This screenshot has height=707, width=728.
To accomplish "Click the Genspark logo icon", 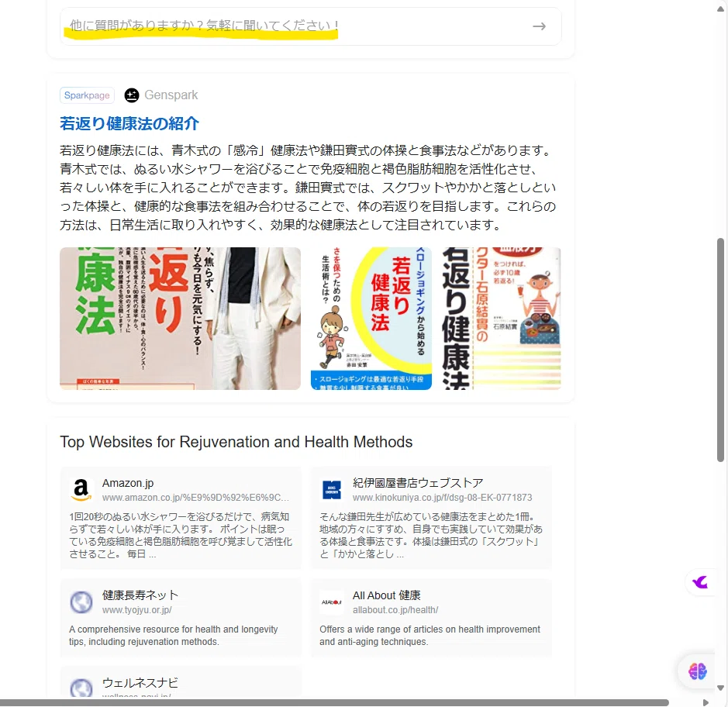I will coord(132,95).
